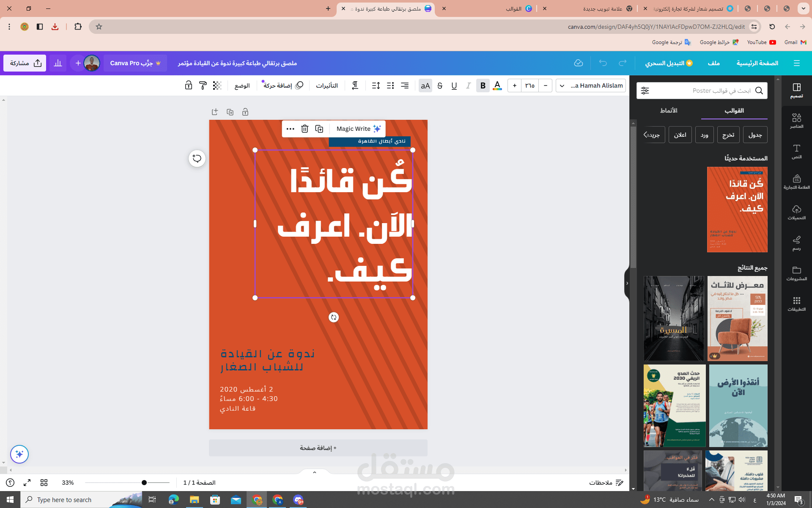Select the تخرج category chip
Screen dimensions: 812x508
pos(728,135)
